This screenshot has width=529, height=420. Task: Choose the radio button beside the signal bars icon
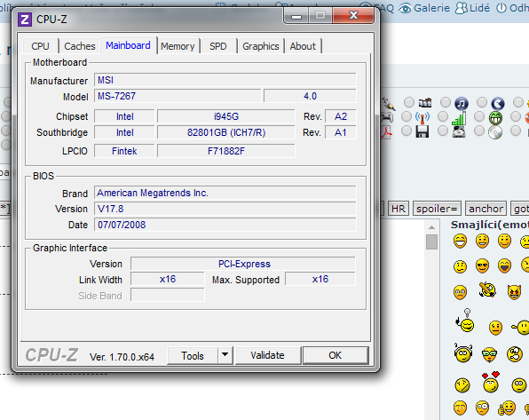(443, 117)
